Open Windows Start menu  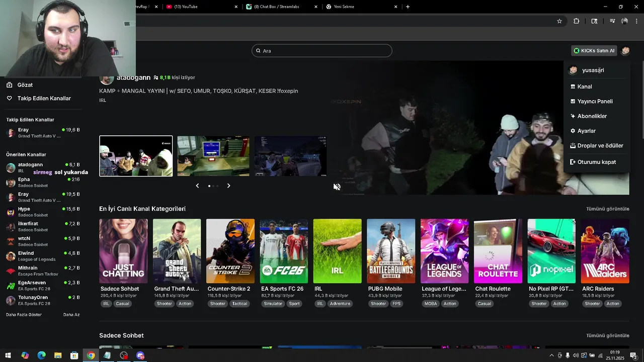coord(9,355)
